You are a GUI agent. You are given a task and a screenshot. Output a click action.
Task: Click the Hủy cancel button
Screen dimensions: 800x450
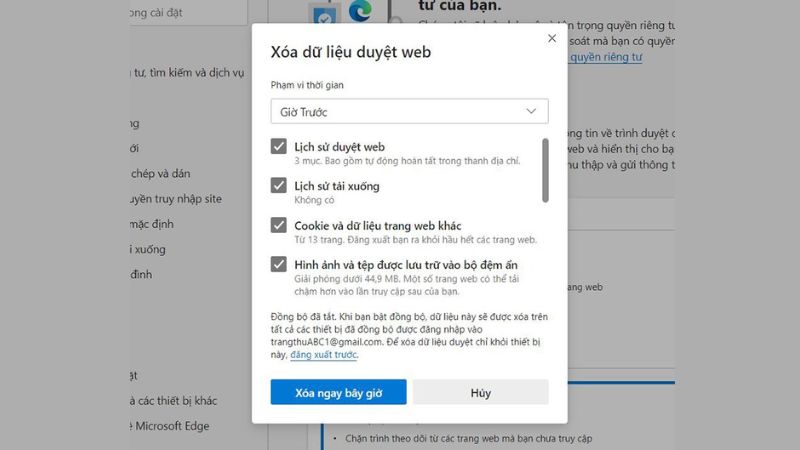(x=481, y=392)
